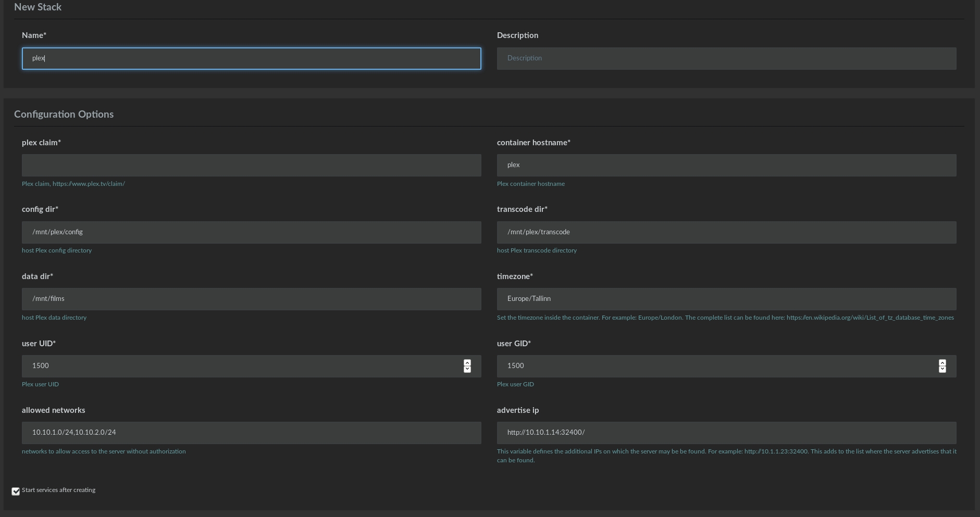Click the 'Start services after creating' label
Viewport: 980px width, 517px height.
click(x=58, y=490)
